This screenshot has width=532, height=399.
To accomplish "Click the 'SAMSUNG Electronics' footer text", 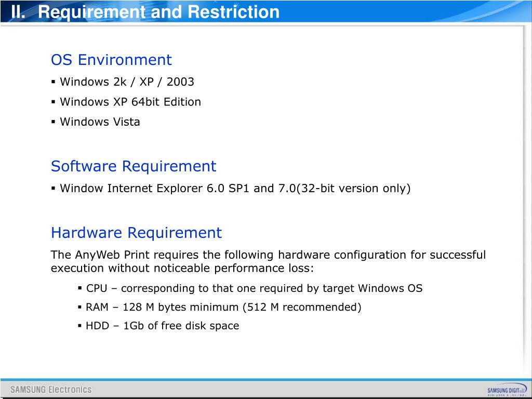I will (51, 390).
